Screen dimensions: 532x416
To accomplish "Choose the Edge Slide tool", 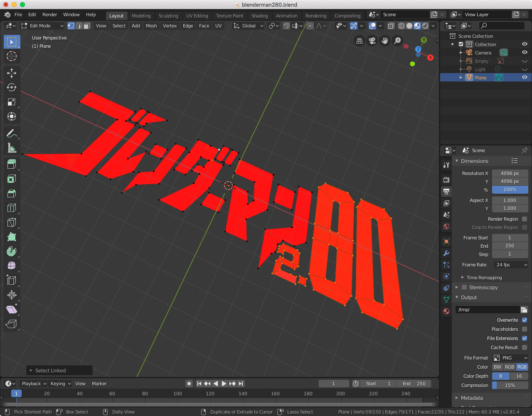I will 12,281.
